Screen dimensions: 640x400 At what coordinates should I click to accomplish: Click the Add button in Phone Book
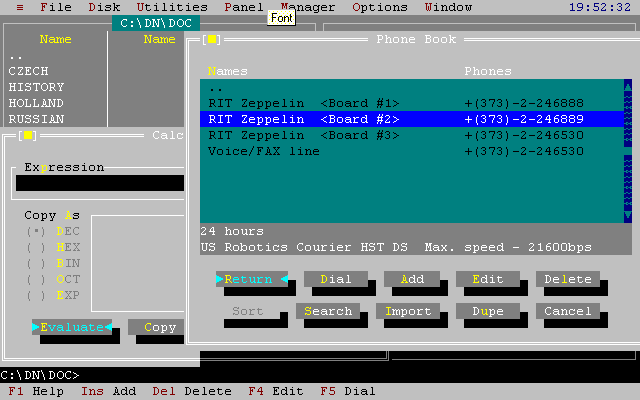(x=412, y=279)
